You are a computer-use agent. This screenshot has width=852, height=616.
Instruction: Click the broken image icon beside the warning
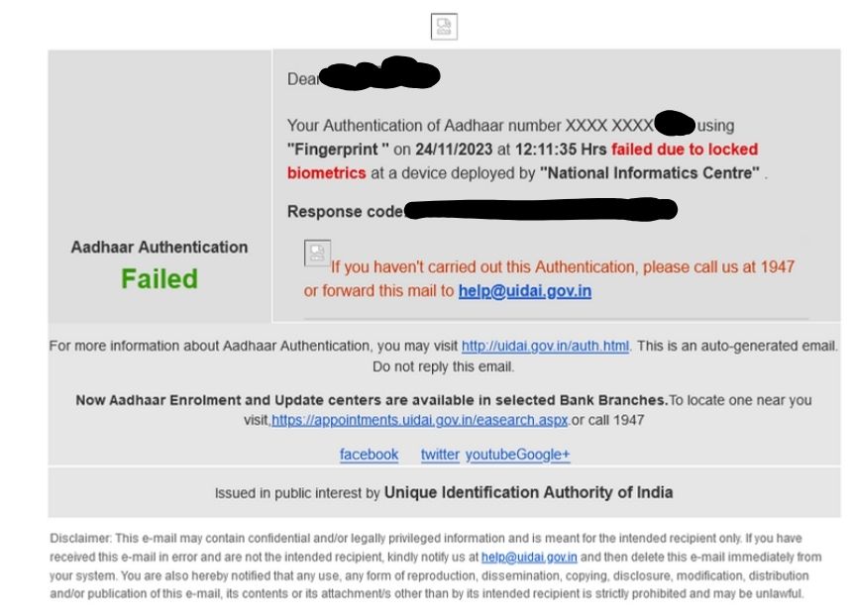[317, 254]
